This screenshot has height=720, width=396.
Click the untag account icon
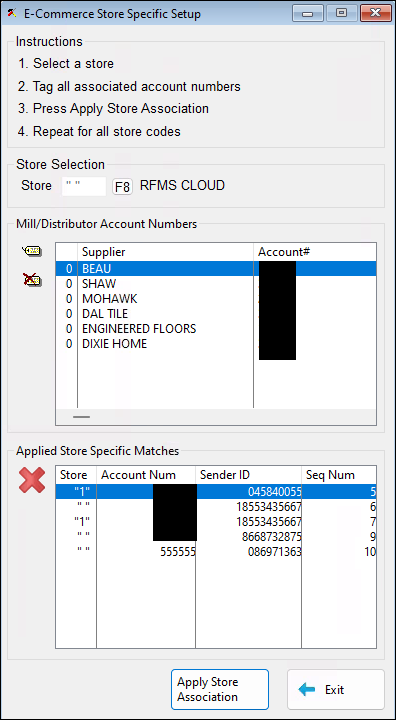[32, 279]
